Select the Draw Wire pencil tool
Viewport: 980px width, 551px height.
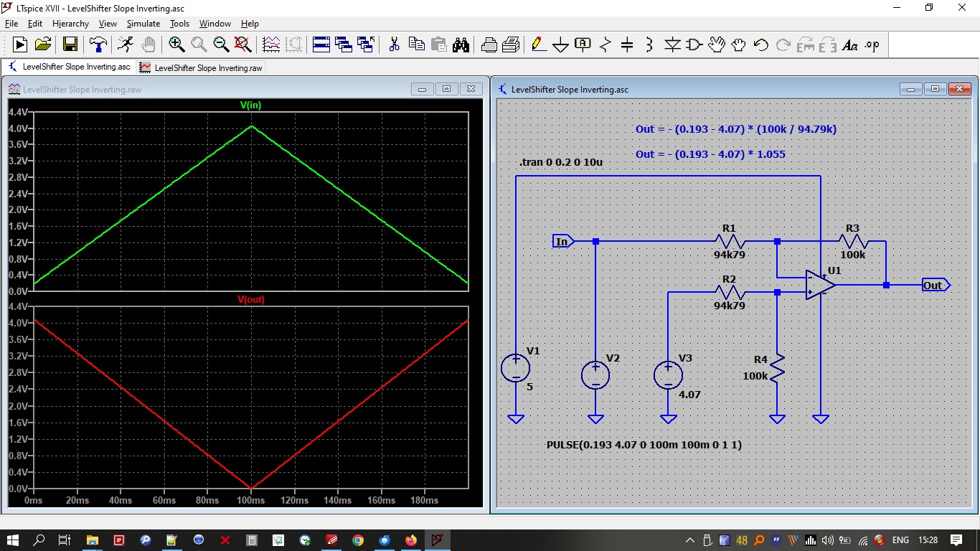pos(538,44)
